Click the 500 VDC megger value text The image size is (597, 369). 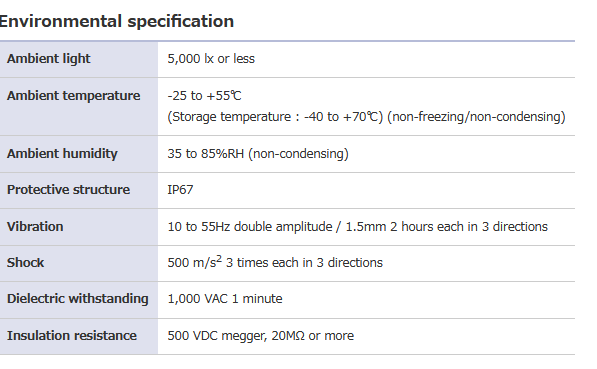tap(260, 335)
